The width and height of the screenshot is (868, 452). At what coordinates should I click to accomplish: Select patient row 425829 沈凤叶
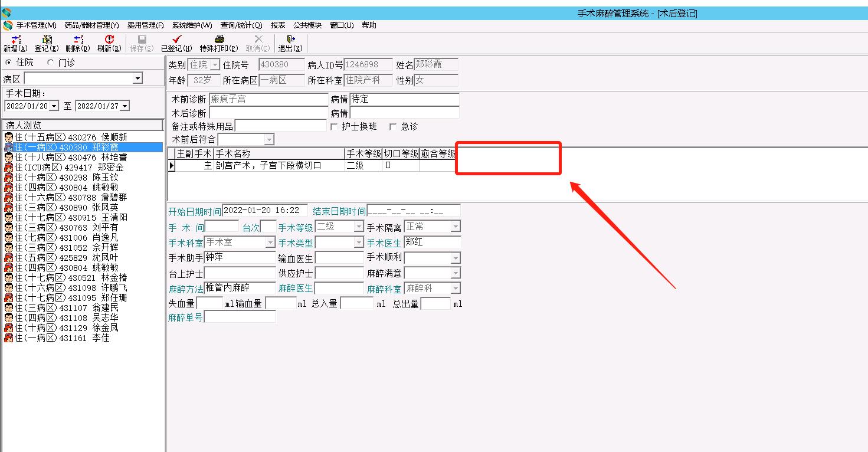pyautogui.click(x=83, y=258)
